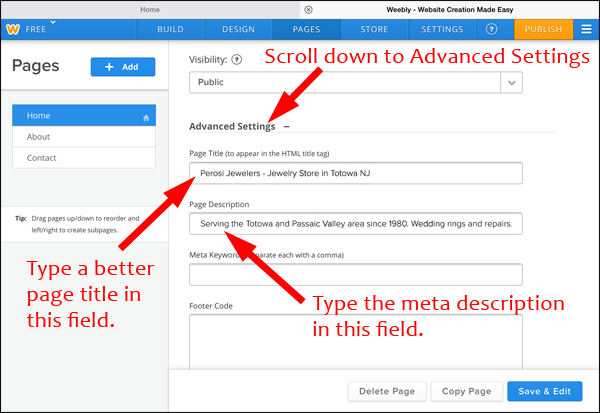Click the help question mark in top bar
The height and width of the screenshot is (413, 600).
[491, 29]
